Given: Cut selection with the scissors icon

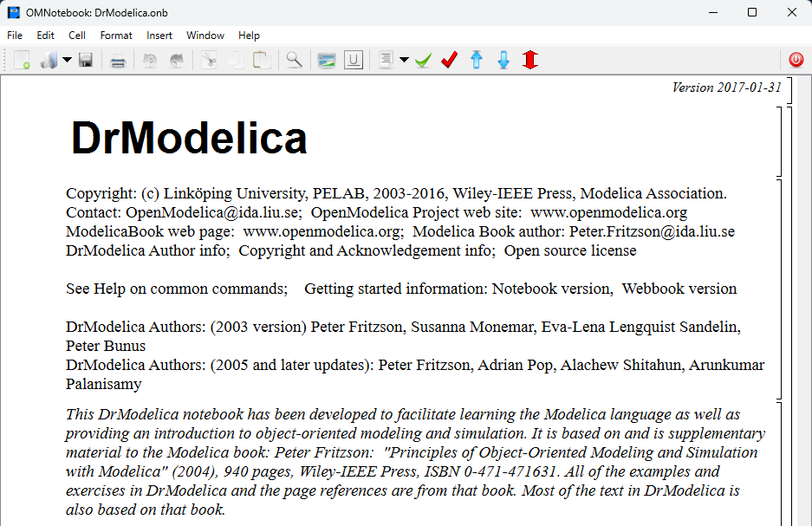Looking at the screenshot, I should (x=209, y=60).
